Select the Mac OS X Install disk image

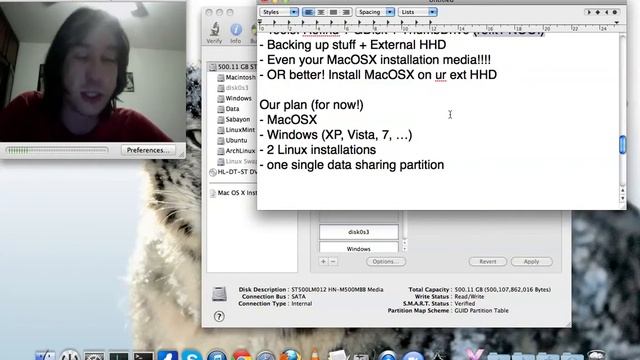233,193
